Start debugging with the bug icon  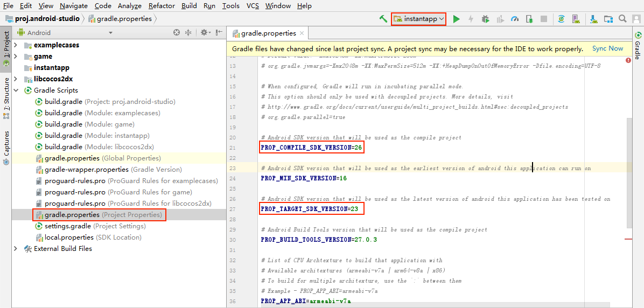click(x=486, y=19)
